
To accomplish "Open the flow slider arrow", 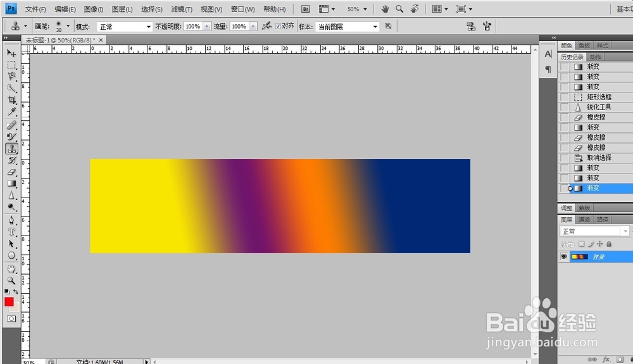I will (253, 26).
